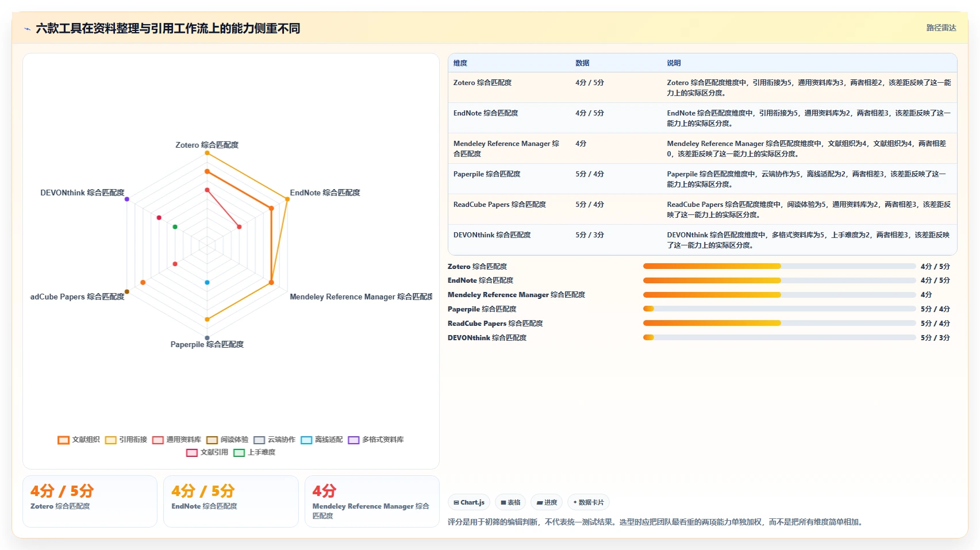Click the EndNote progress bar
The image size is (980, 550).
[779, 280]
